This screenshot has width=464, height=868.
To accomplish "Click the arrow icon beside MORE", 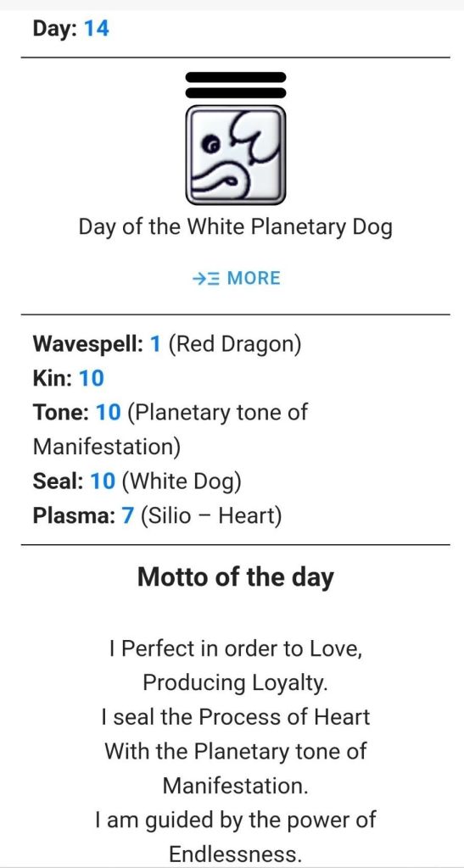I will (x=206, y=278).
